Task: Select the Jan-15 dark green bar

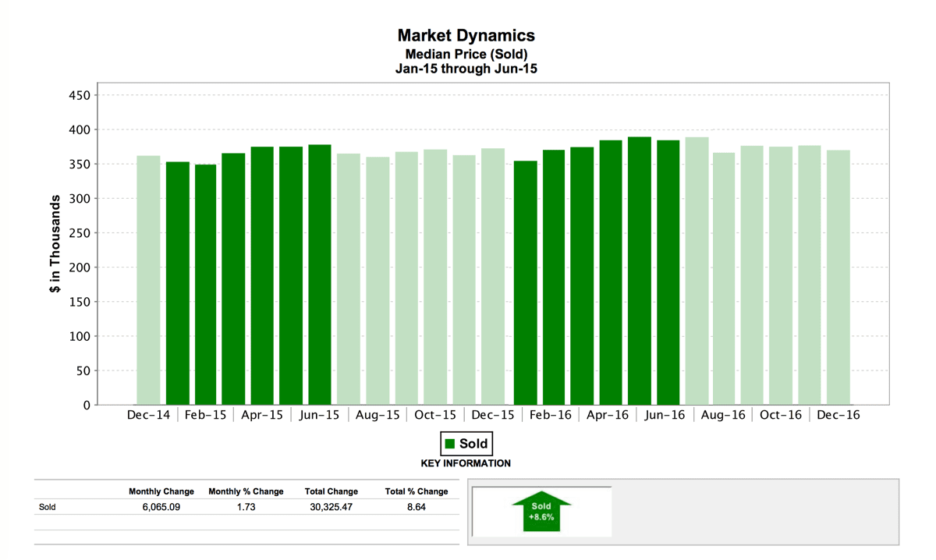Action: tap(177, 283)
